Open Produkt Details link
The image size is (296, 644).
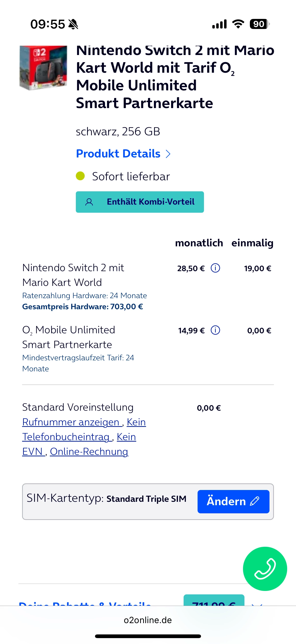(x=118, y=154)
